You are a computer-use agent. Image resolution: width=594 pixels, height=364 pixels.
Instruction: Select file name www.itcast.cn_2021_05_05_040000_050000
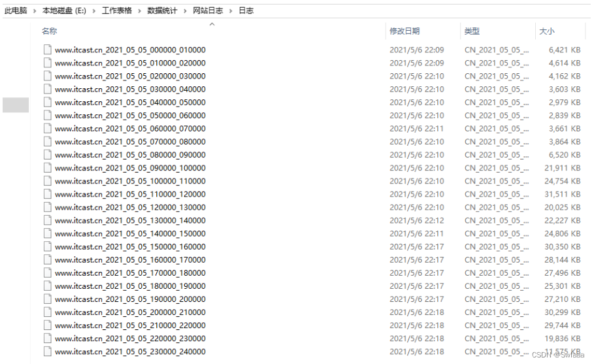click(130, 102)
